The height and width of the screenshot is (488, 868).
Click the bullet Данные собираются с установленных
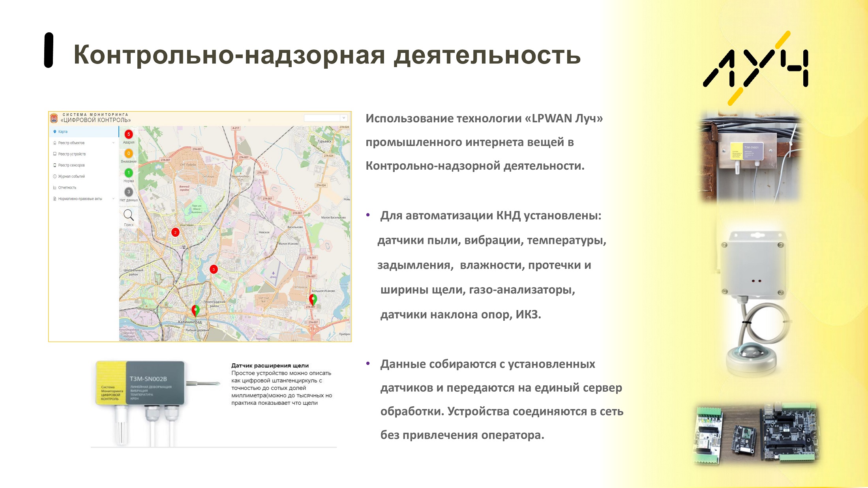point(487,364)
